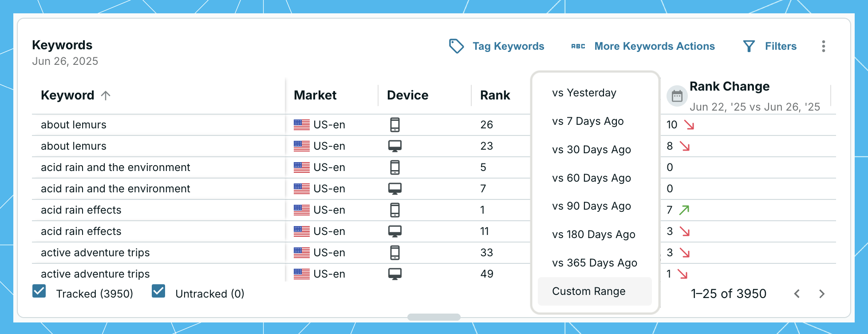Click the Tag Keywords button

pyautogui.click(x=508, y=46)
